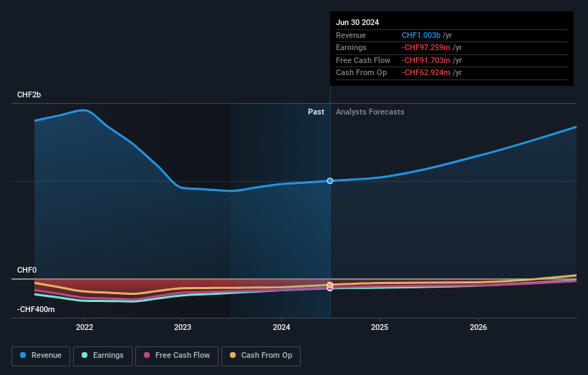The height and width of the screenshot is (375, 588).
Task: Click the Revenue row label in tooltip
Action: 351,35
